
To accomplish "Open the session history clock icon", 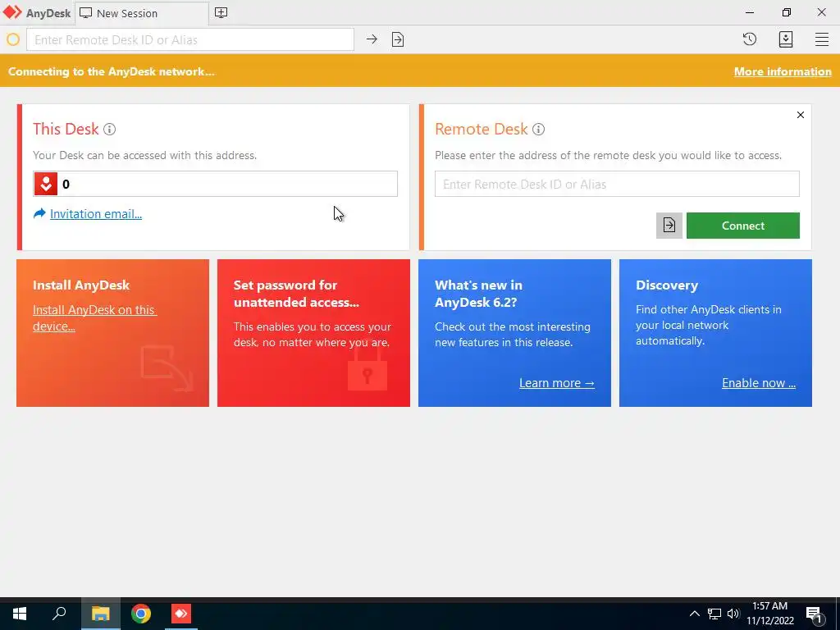I will [x=750, y=39].
